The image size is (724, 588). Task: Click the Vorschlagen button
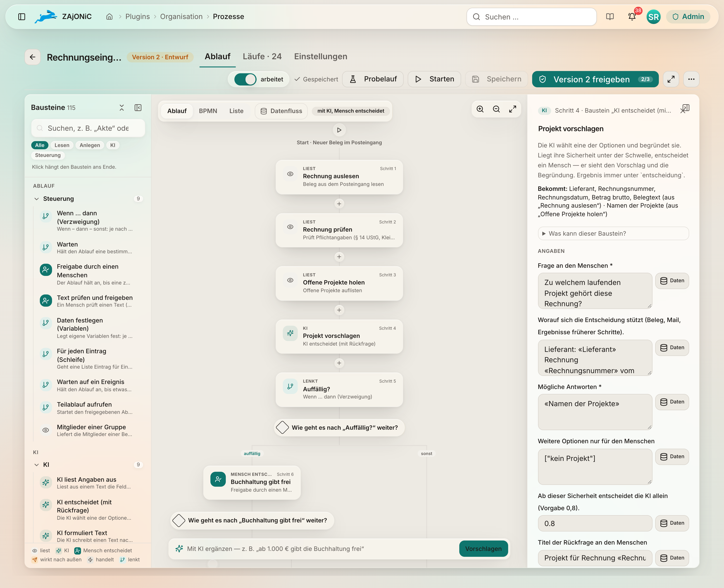[x=483, y=549]
